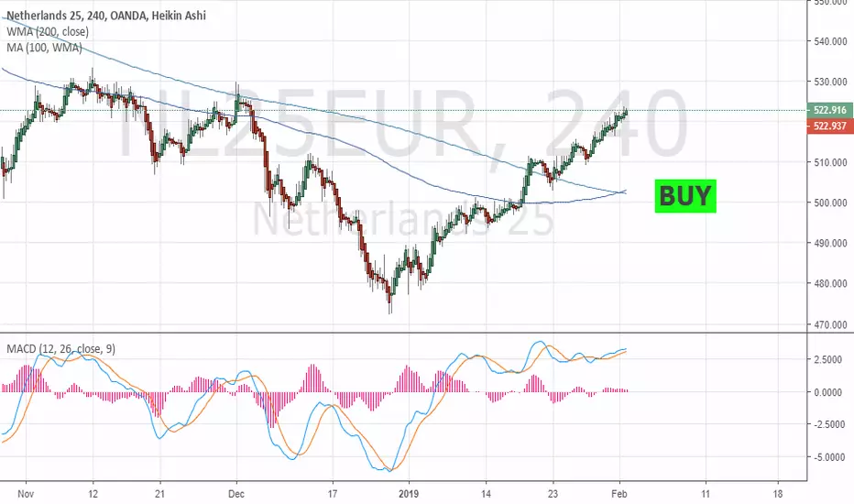Screen dimensions: 854x504
Task: Open the MACD (12, 26, close, 9) legend
Action: click(61, 349)
